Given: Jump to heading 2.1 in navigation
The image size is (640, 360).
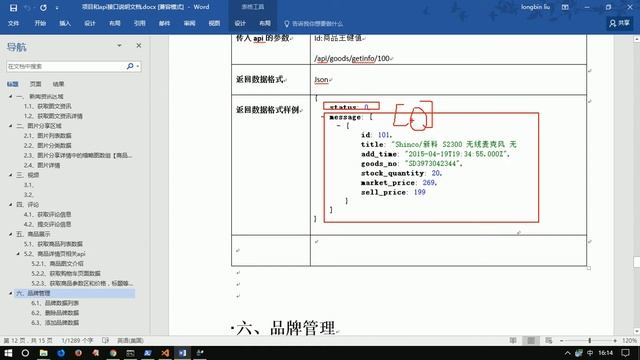Looking at the screenshot, I should tap(47, 136).
